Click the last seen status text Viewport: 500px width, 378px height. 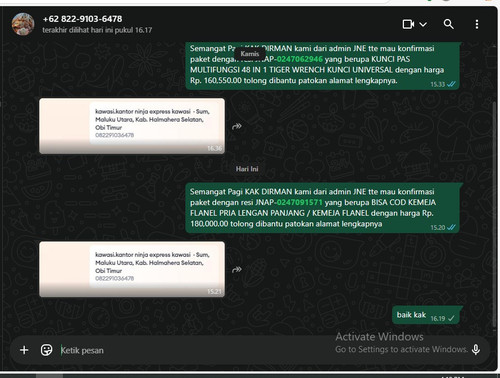point(97,30)
